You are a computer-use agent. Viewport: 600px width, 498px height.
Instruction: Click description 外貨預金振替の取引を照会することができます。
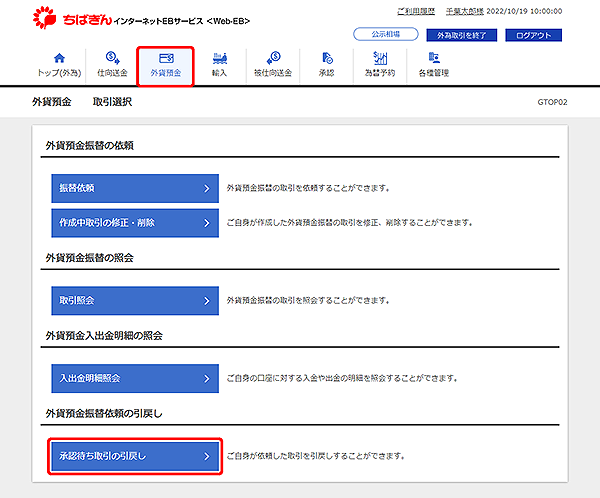[x=308, y=301]
